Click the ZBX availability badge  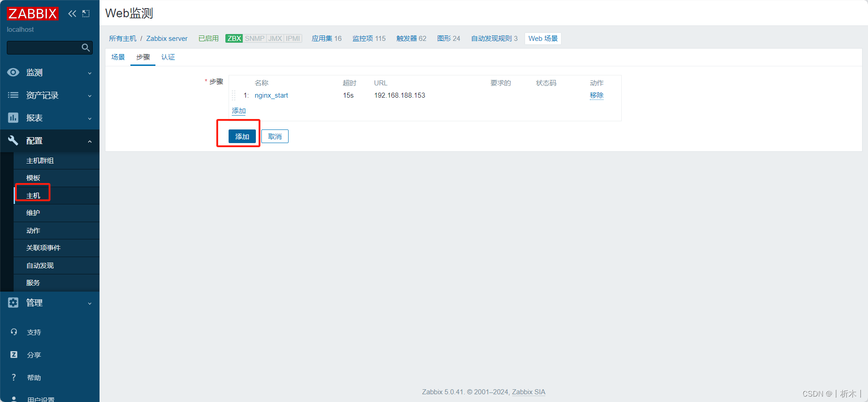pos(234,39)
